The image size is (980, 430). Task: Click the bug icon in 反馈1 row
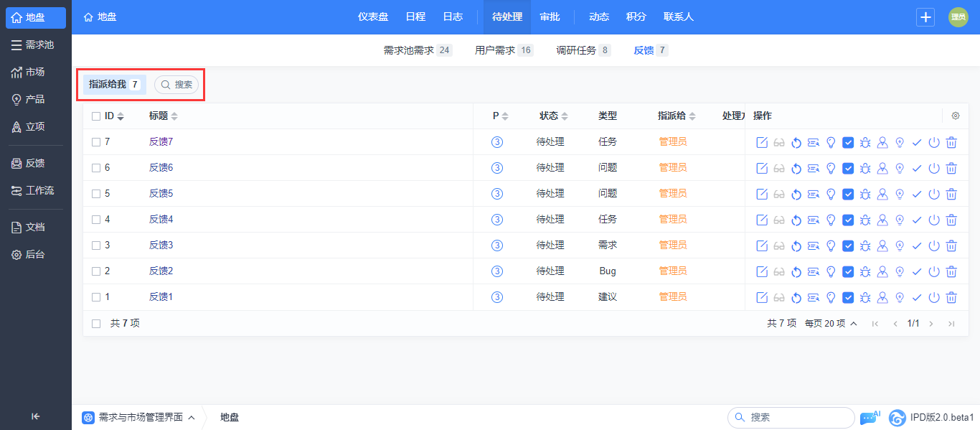coord(865,297)
